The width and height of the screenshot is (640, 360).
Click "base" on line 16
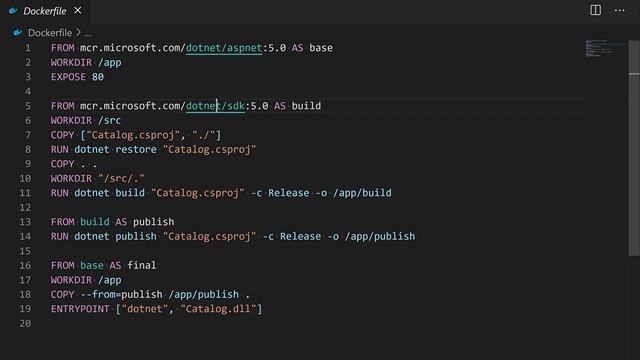pos(92,265)
